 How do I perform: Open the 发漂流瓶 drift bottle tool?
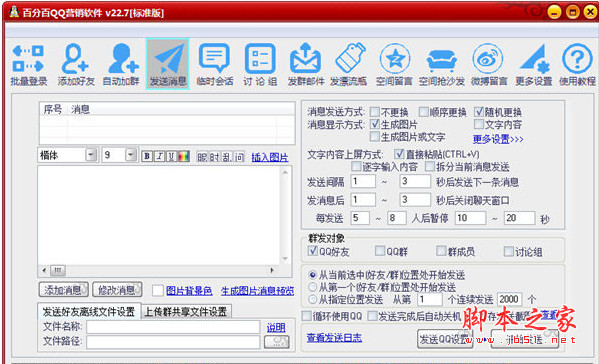tap(349, 64)
